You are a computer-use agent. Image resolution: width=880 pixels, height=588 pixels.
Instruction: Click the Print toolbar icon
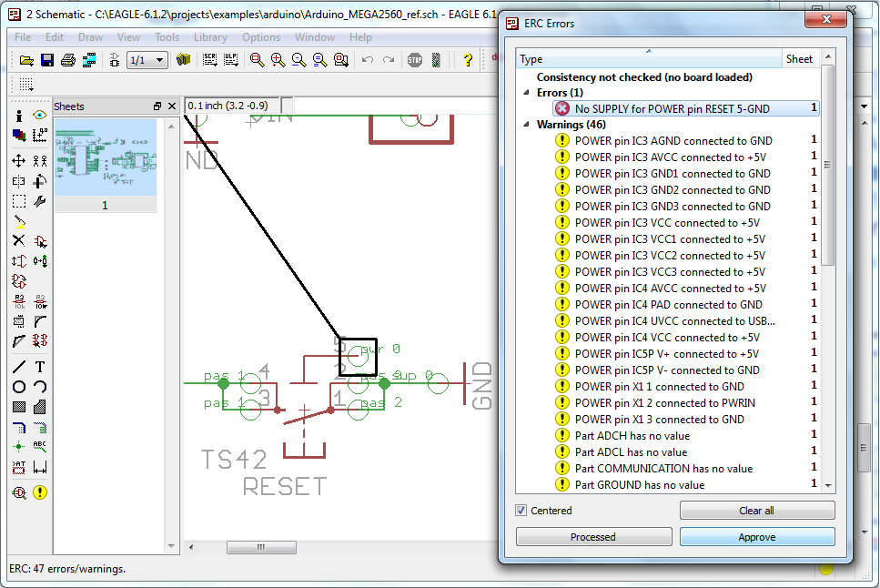tap(67, 60)
